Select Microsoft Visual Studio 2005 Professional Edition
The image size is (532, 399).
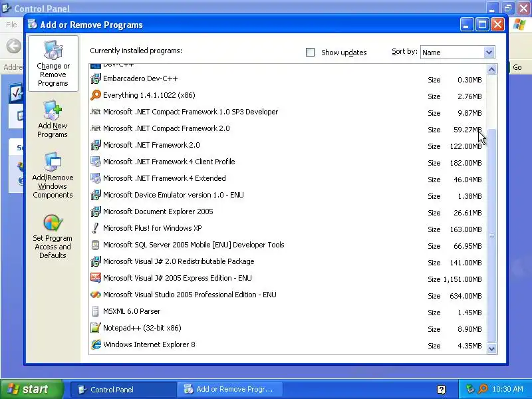(x=288, y=295)
